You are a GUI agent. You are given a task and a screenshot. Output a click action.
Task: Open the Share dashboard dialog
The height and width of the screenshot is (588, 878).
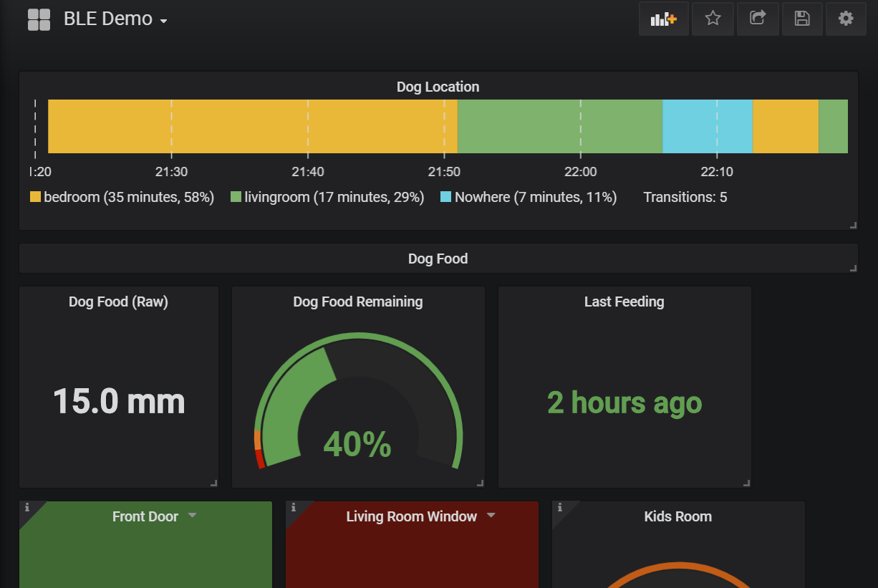[x=758, y=19]
